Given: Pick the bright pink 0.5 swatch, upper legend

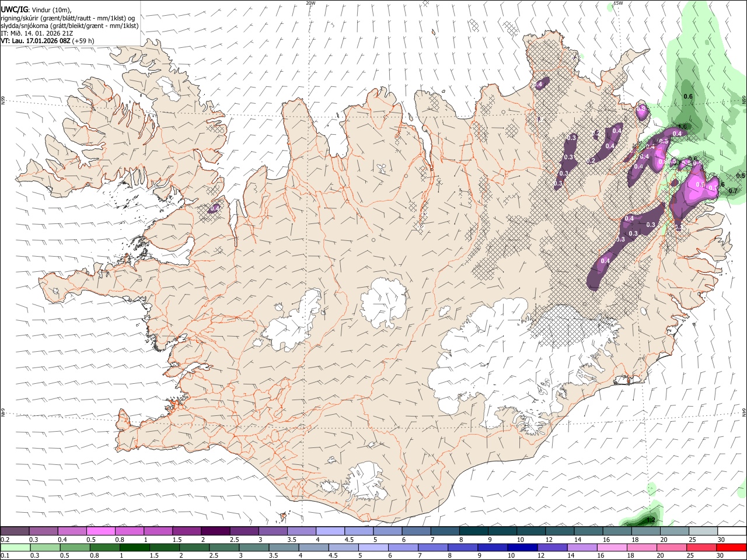Looking at the screenshot, I should (101, 531).
